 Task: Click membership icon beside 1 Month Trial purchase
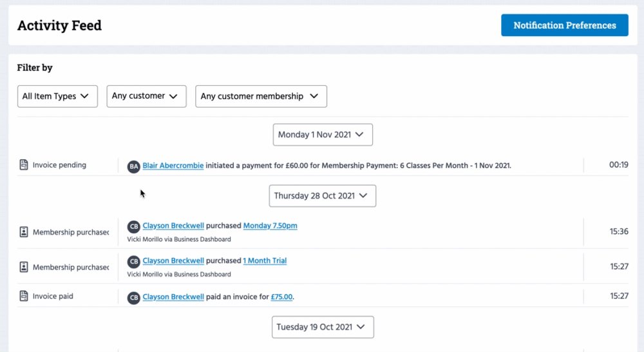[24, 267]
